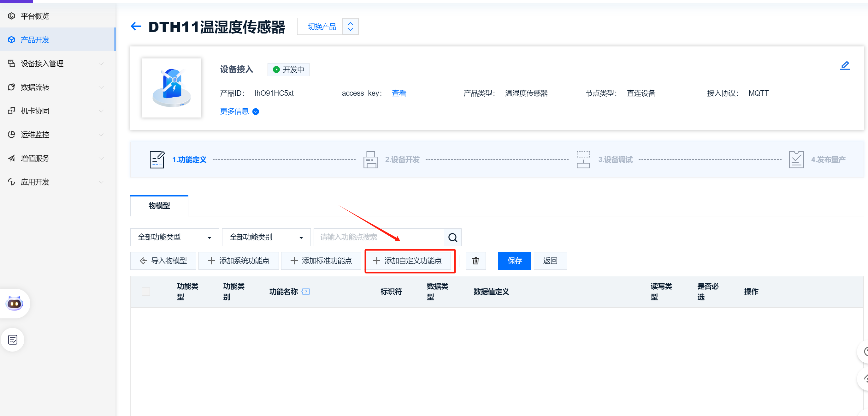
Task: Click the 机卡协同 sidebar icon
Action: coord(11,111)
